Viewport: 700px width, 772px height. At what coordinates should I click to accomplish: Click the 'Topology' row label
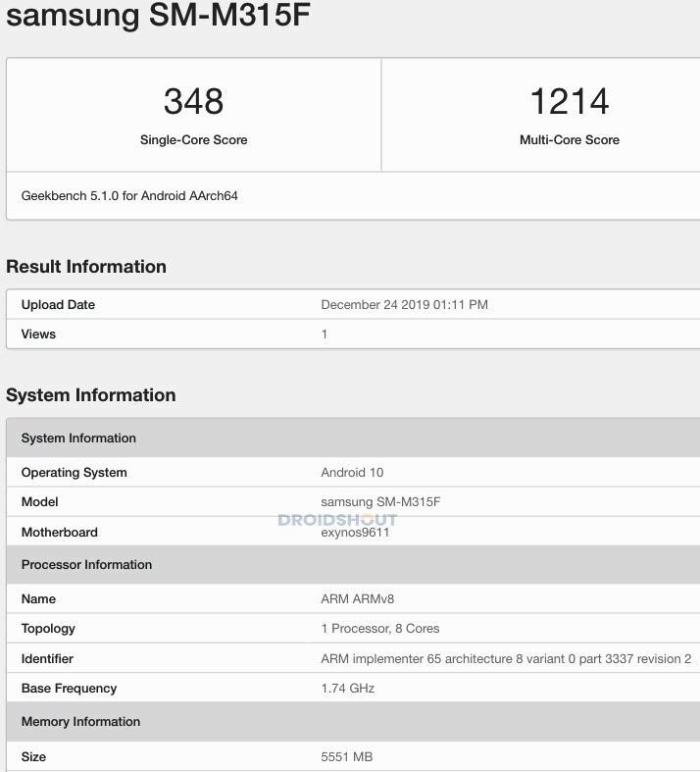tap(48, 629)
